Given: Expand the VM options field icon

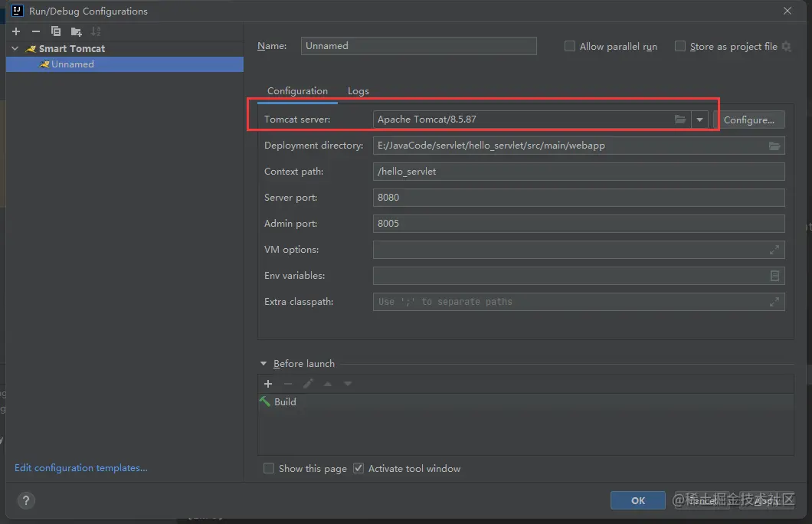Looking at the screenshot, I should (774, 250).
